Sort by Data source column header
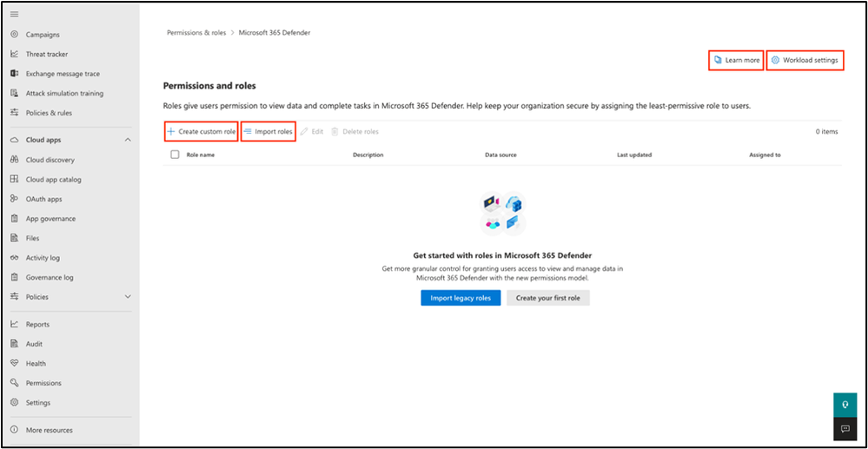868x449 pixels. (500, 155)
